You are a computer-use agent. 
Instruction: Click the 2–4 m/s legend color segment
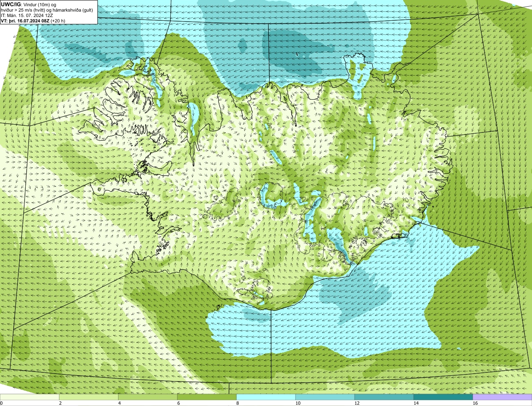tap(89, 397)
